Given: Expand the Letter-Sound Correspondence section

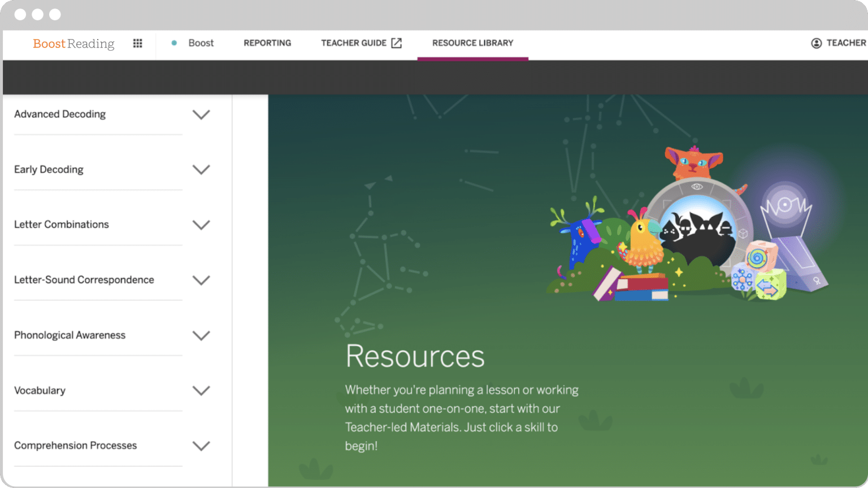Looking at the screenshot, I should pos(201,280).
